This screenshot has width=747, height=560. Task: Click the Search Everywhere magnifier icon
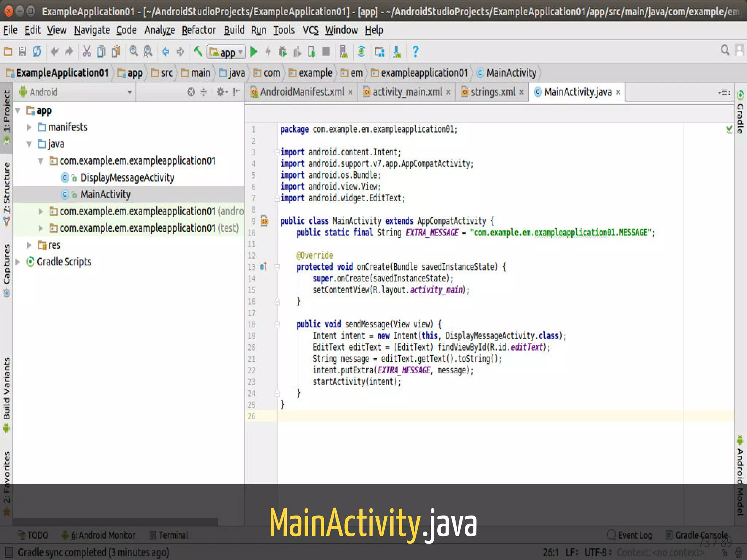point(725,50)
